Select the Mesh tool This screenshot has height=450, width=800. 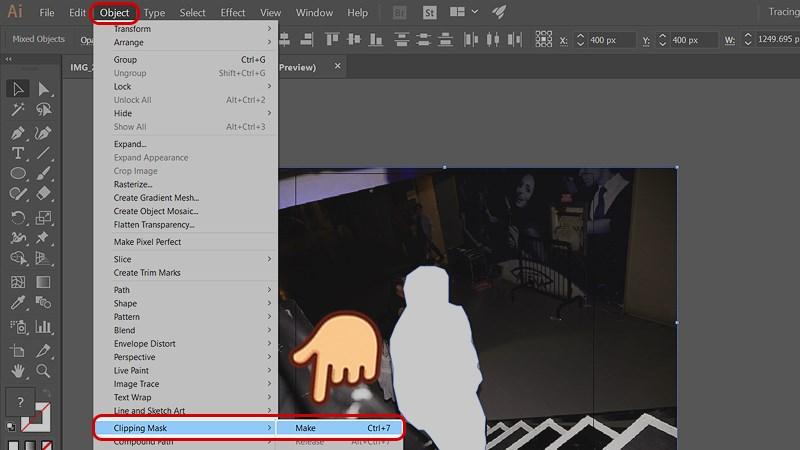pos(18,282)
